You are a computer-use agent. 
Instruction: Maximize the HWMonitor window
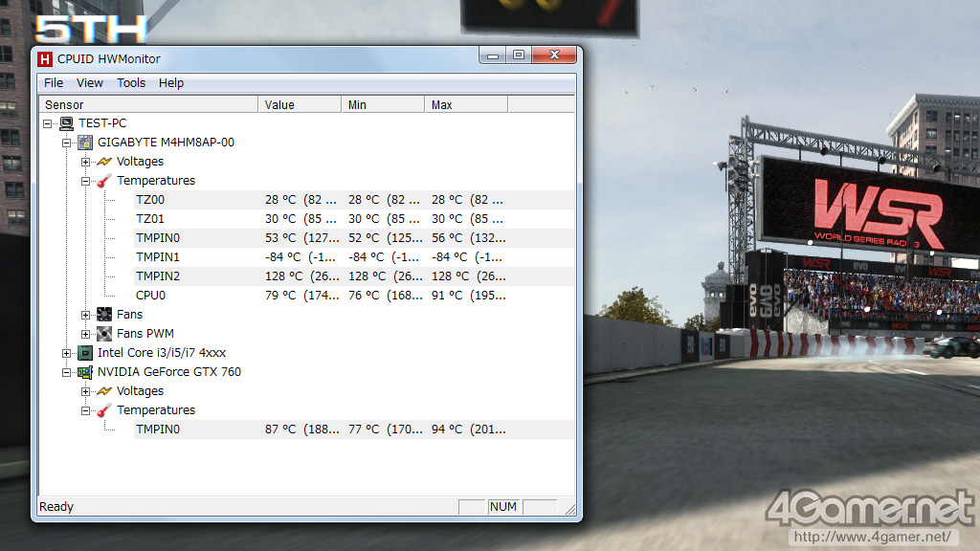click(519, 55)
